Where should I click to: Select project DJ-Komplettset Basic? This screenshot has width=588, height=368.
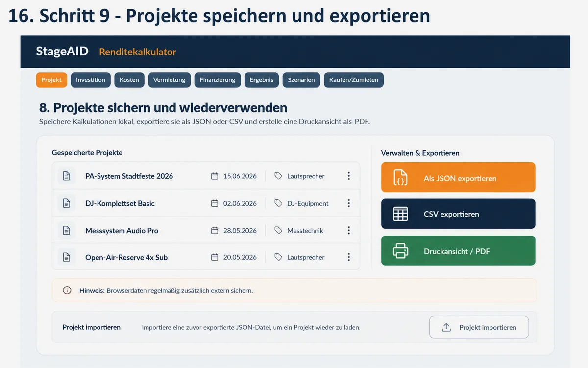[x=120, y=203]
